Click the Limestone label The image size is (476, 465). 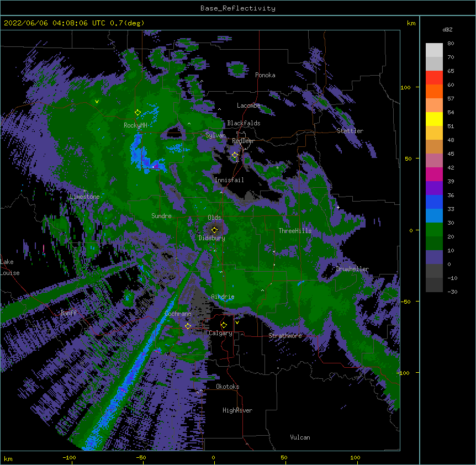tap(84, 197)
